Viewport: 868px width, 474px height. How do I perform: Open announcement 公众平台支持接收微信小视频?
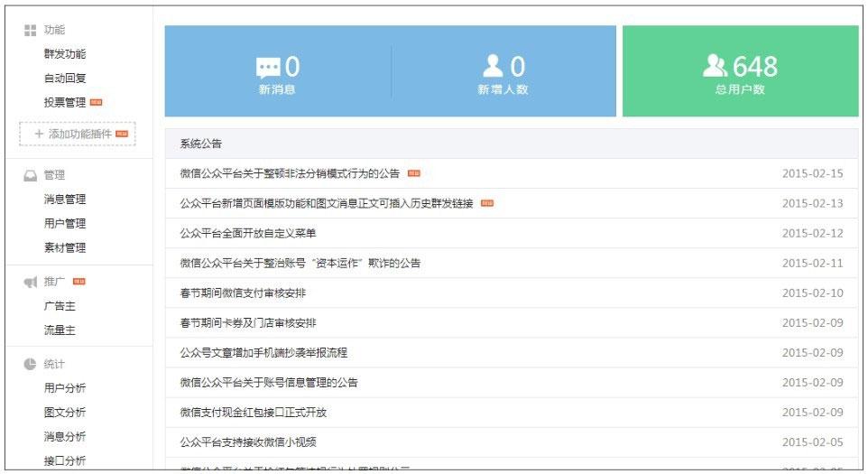tap(248, 443)
